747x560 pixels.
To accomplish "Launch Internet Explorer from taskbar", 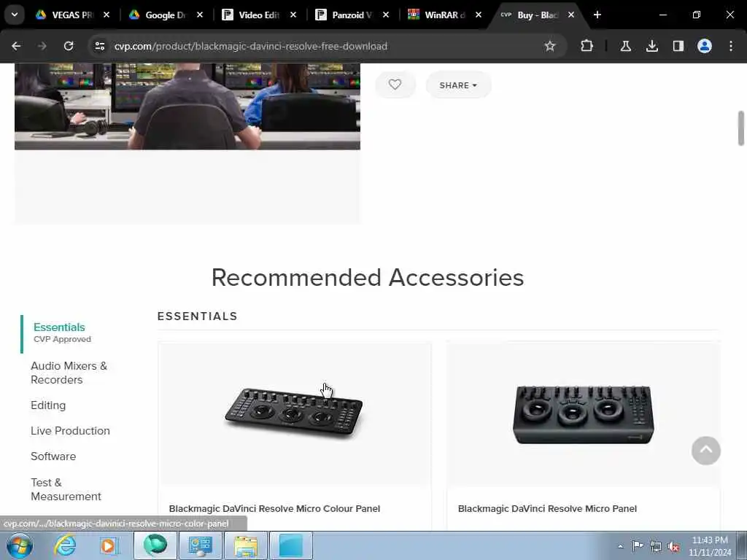I will pyautogui.click(x=64, y=545).
